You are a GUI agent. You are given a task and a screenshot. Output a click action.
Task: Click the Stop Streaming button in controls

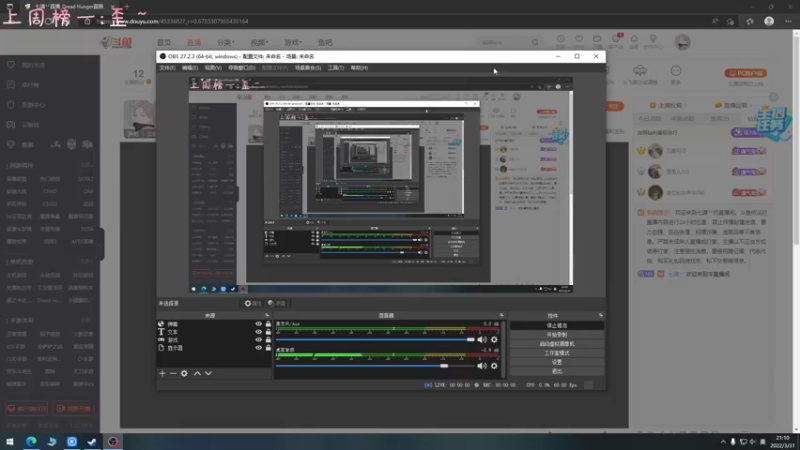click(557, 326)
